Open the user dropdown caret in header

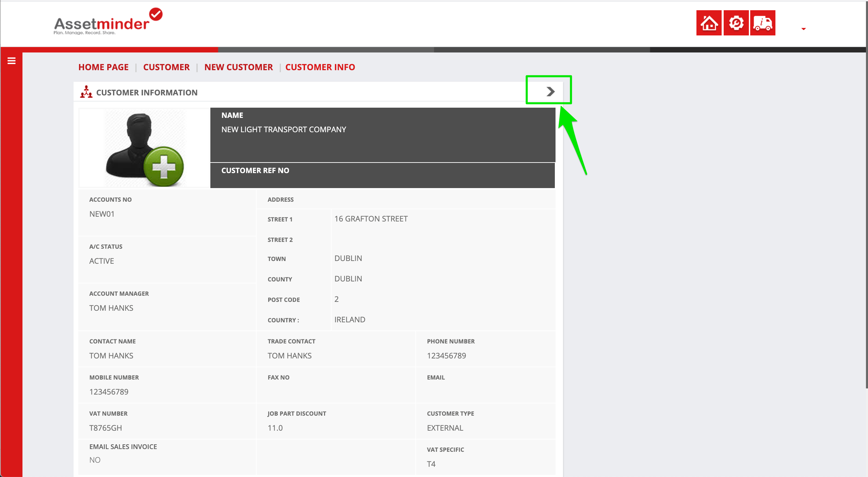(x=803, y=29)
